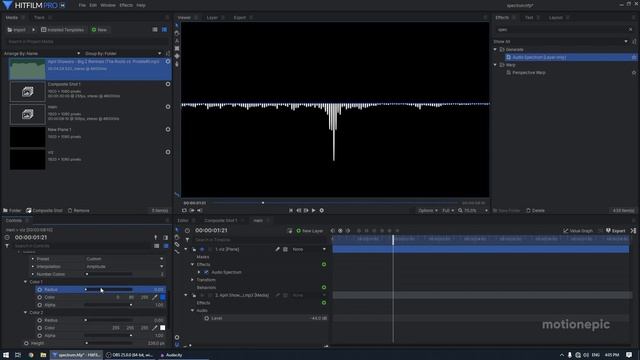Step back one frame in viewer
640x360 pixels.
[298, 210]
